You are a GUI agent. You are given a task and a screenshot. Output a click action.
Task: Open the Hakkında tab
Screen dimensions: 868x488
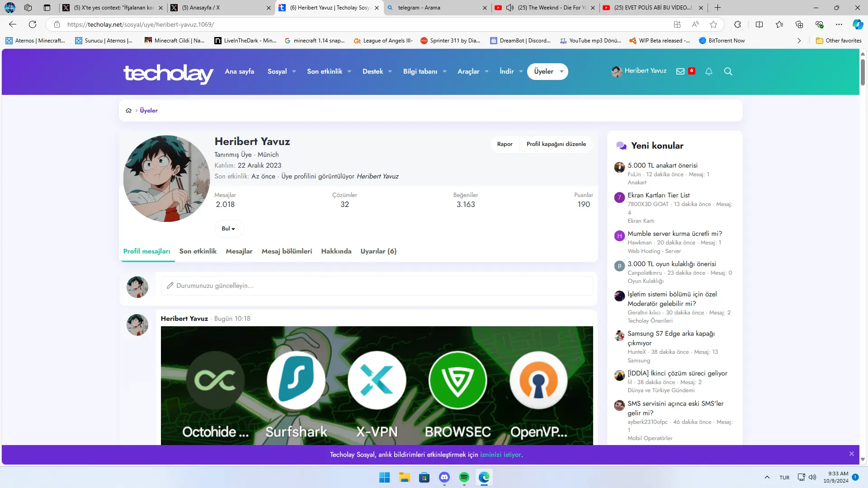pos(336,251)
